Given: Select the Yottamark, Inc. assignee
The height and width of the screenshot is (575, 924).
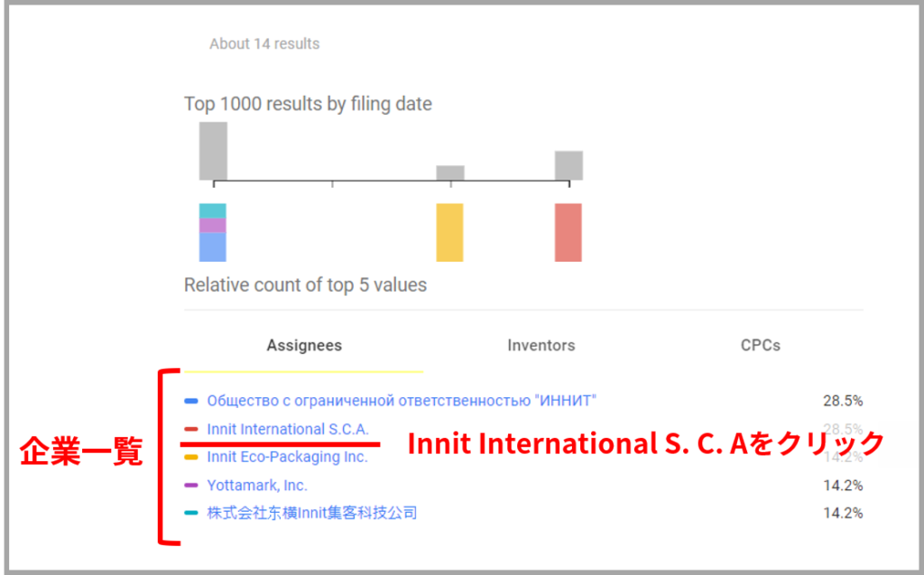Looking at the screenshot, I should coord(257,486).
